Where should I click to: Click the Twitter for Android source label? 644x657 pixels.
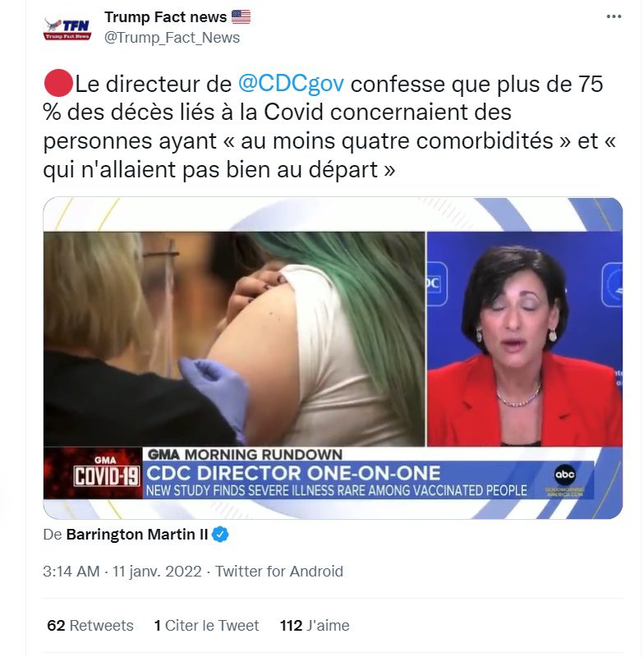[x=279, y=572]
